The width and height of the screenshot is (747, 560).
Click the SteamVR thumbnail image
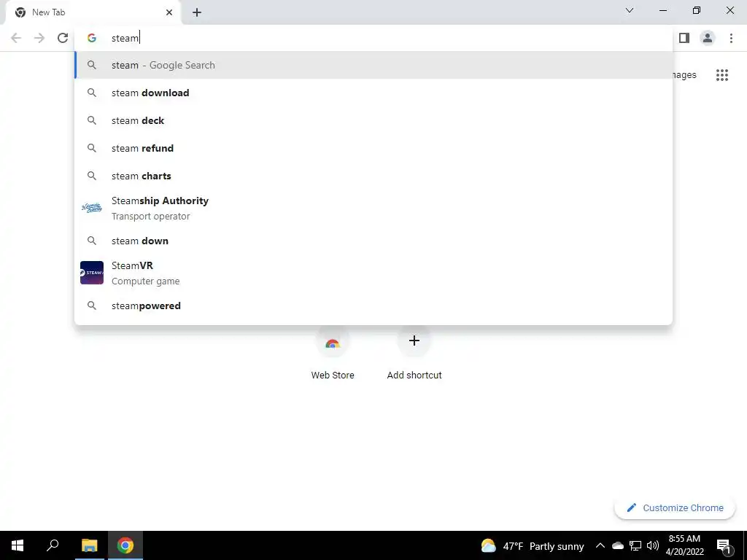pyautogui.click(x=92, y=273)
